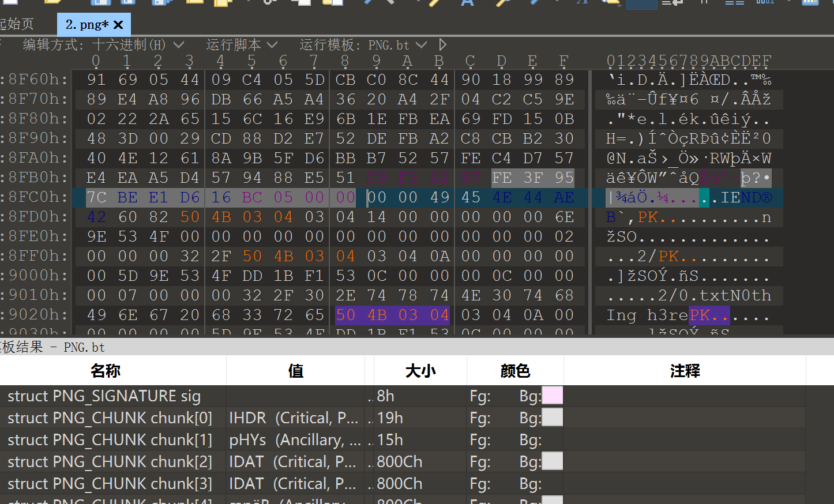Click last byte 6E in row 8FD0h
The width and height of the screenshot is (834, 504).
point(564,217)
